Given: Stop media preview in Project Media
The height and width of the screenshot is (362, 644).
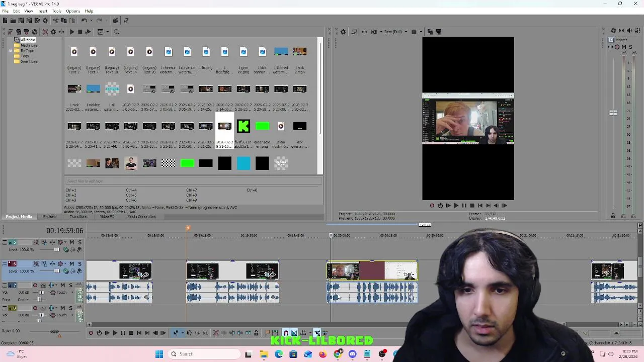Looking at the screenshot, I should pos(80,32).
